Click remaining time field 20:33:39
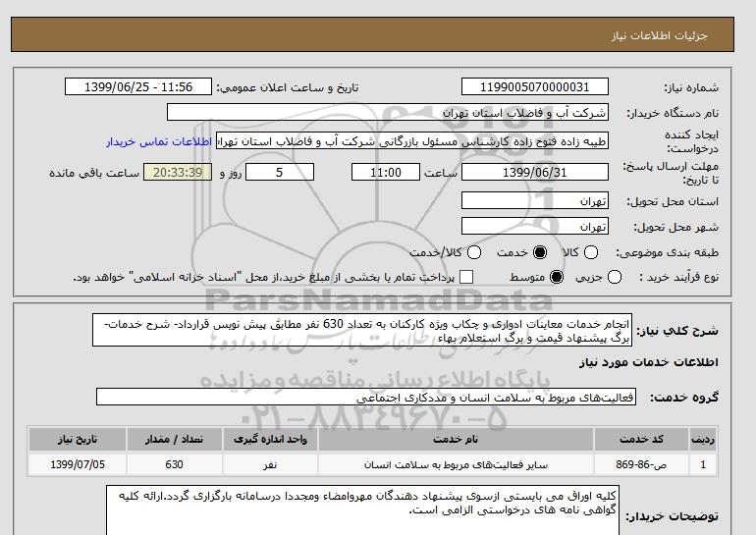 (x=178, y=172)
